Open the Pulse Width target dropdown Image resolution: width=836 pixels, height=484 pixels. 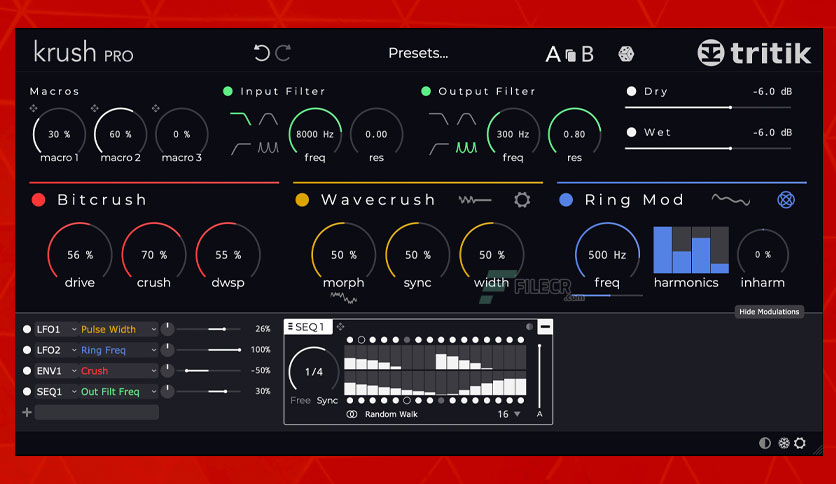119,329
